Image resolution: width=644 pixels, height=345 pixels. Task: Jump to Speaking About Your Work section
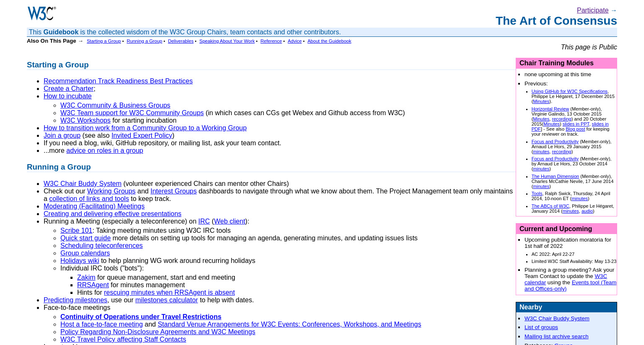[227, 41]
